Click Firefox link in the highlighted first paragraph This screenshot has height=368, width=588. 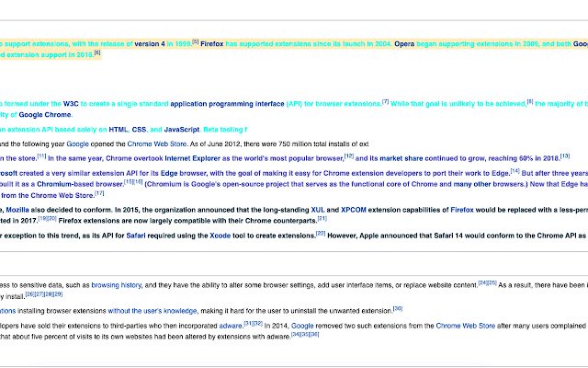[x=212, y=44]
